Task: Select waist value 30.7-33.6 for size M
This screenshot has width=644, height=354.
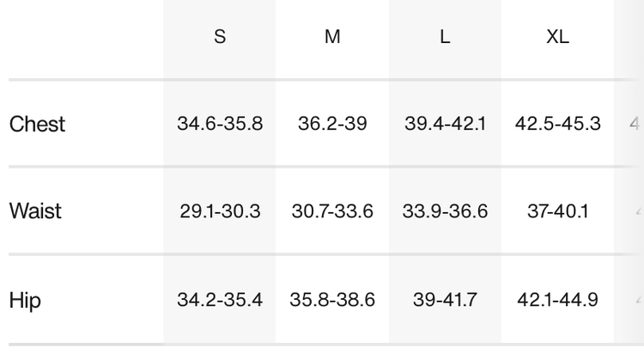Action: 332,211
